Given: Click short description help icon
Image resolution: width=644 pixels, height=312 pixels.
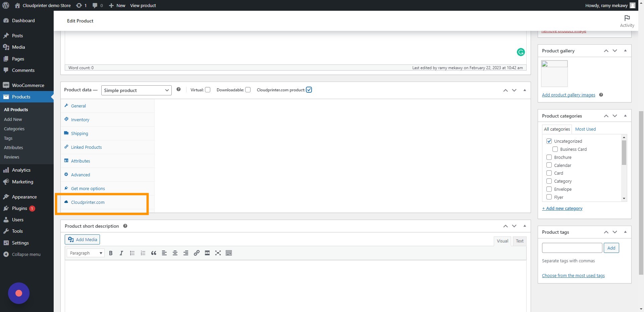Looking at the screenshot, I should 125,226.
